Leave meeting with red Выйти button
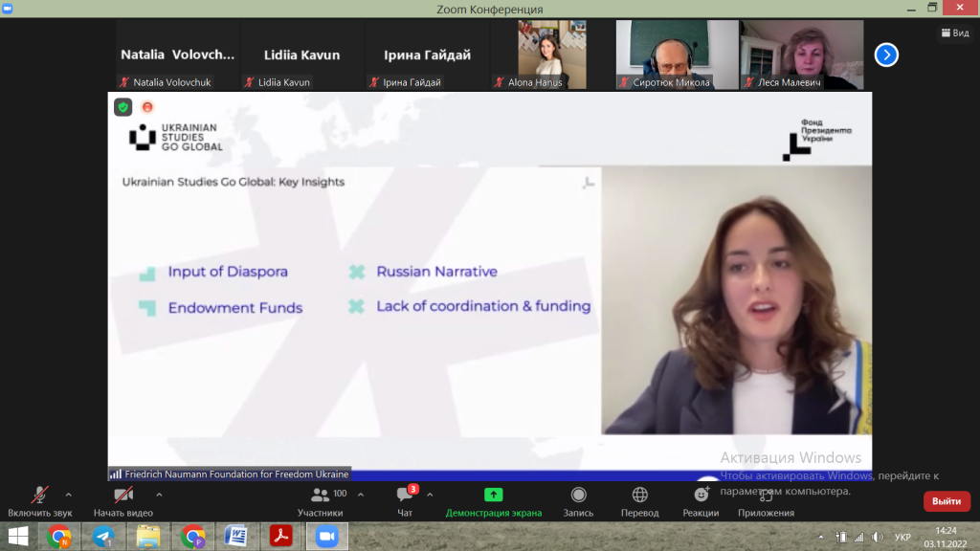The image size is (980, 551). (x=947, y=501)
